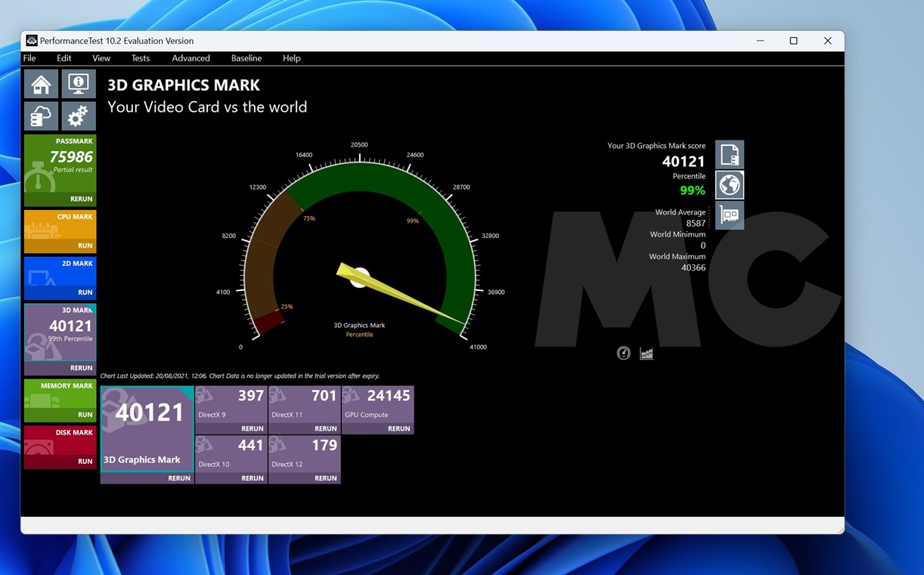Select the world globe comparison icon
Viewport: 924px width, 575px height.
[x=730, y=185]
